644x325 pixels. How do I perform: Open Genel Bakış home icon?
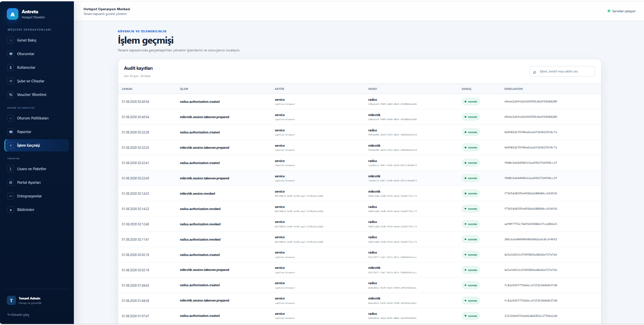pyautogui.click(x=11, y=40)
